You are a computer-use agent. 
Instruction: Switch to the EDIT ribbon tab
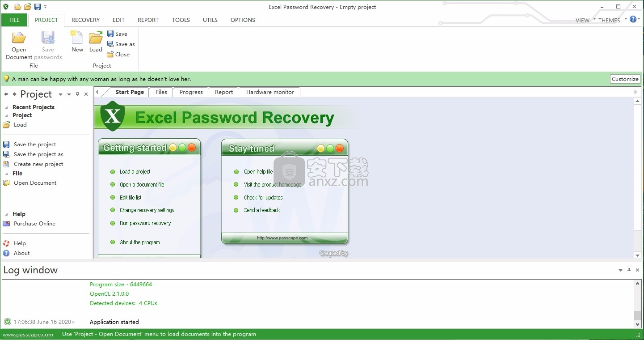coord(118,20)
